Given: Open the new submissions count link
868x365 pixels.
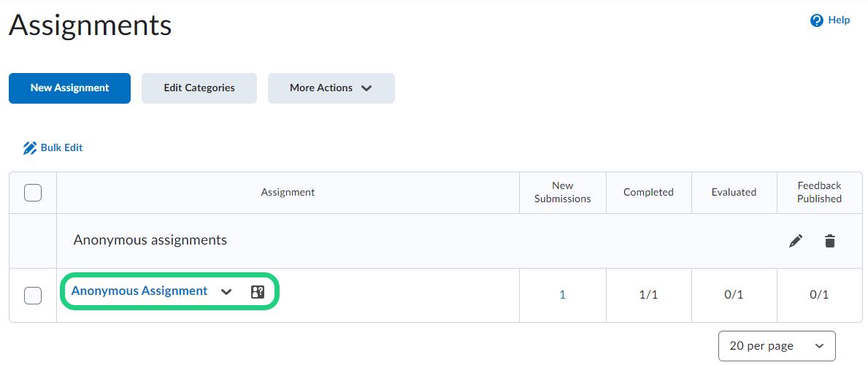Looking at the screenshot, I should (562, 295).
